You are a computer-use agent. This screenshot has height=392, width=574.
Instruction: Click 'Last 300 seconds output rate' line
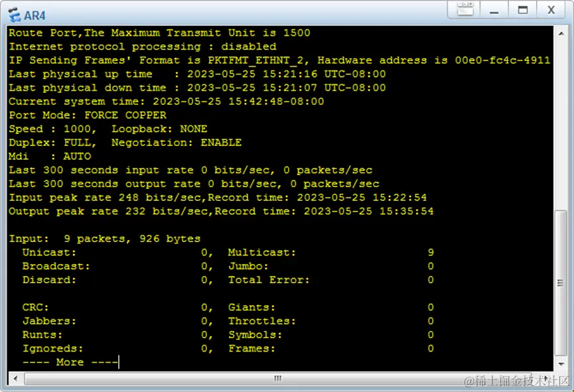tap(194, 184)
